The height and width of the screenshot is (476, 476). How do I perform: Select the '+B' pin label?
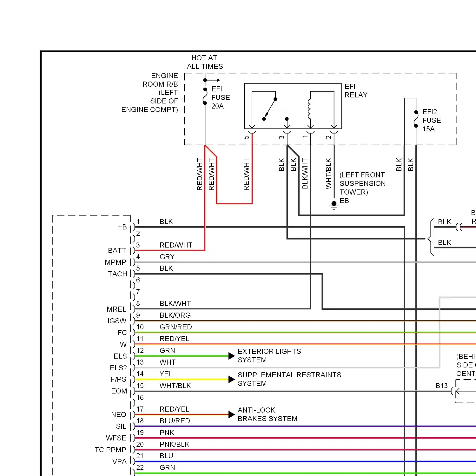tap(122, 227)
